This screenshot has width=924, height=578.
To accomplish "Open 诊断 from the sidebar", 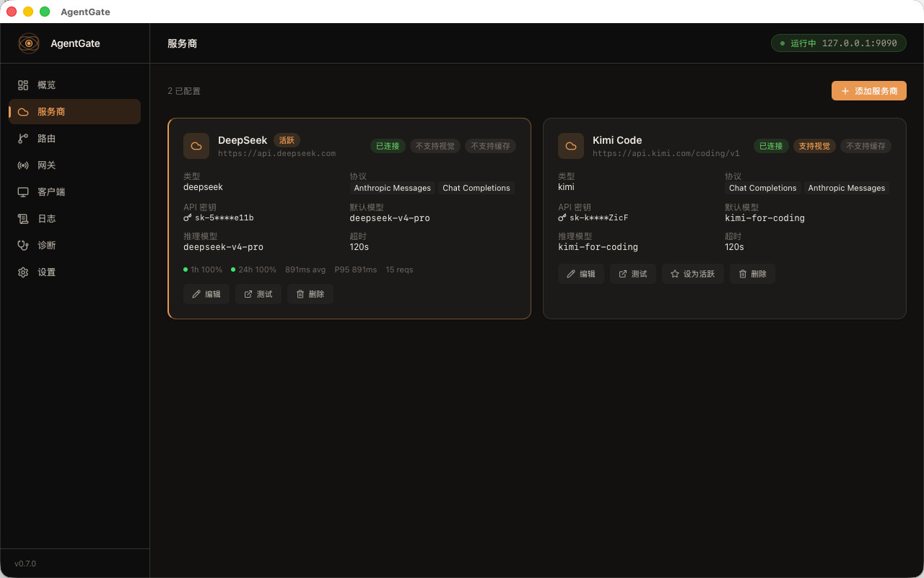I will point(74,246).
